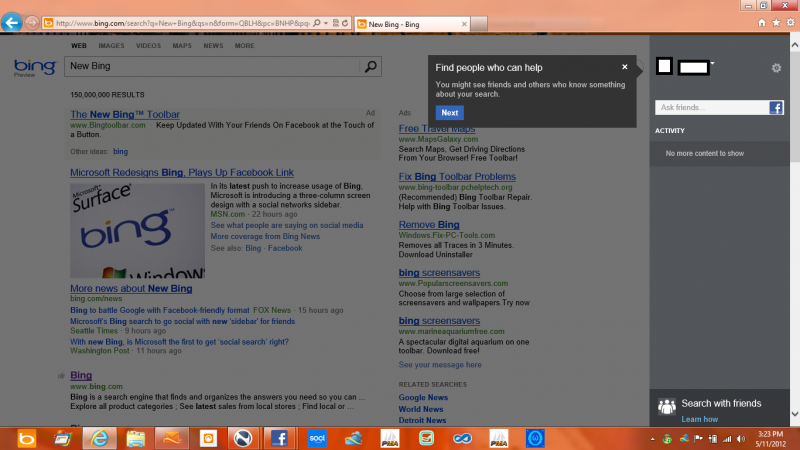Click the compatibility view icon in address bar
The image size is (800, 450).
pyautogui.click(x=335, y=23)
